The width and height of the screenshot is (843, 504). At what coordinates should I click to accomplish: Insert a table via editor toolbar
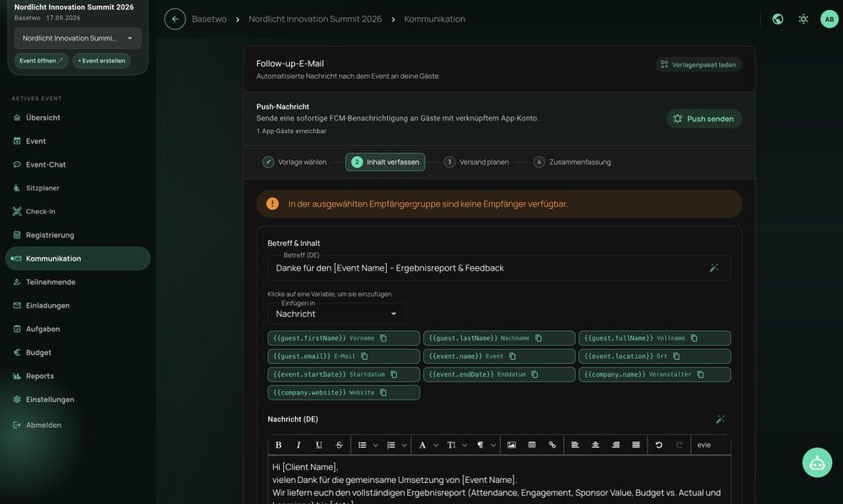532,445
